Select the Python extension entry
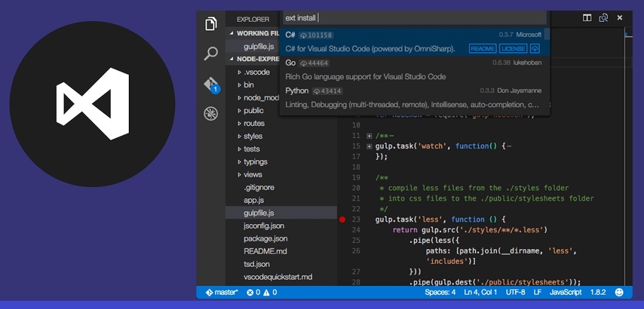 [x=414, y=98]
